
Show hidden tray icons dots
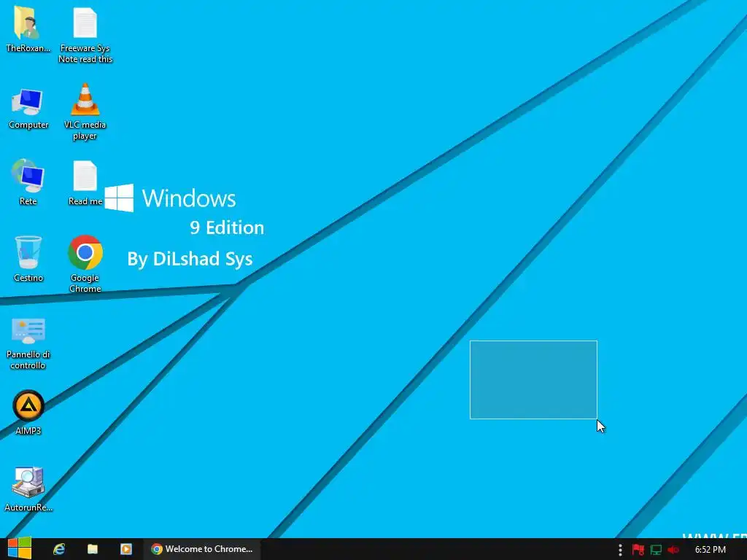620,550
